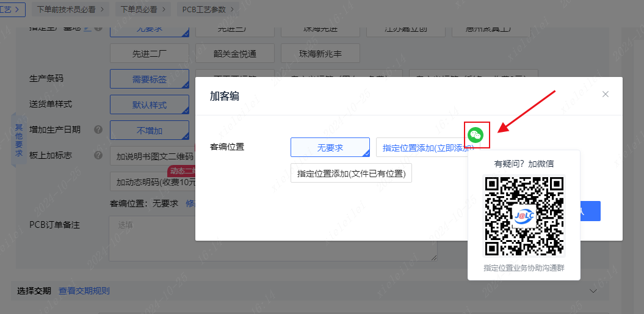Click the help icon beside 板上加标志
Viewport: 644px width, 314px height.
[x=98, y=156]
